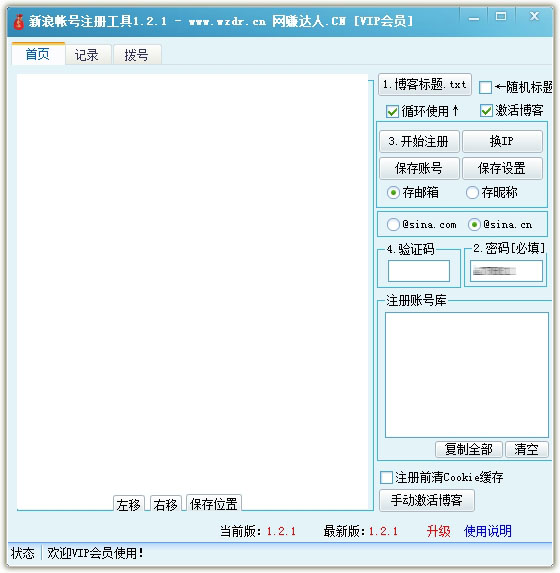Minimize the registration tool window
The height and width of the screenshot is (573, 560).
pos(474,18)
